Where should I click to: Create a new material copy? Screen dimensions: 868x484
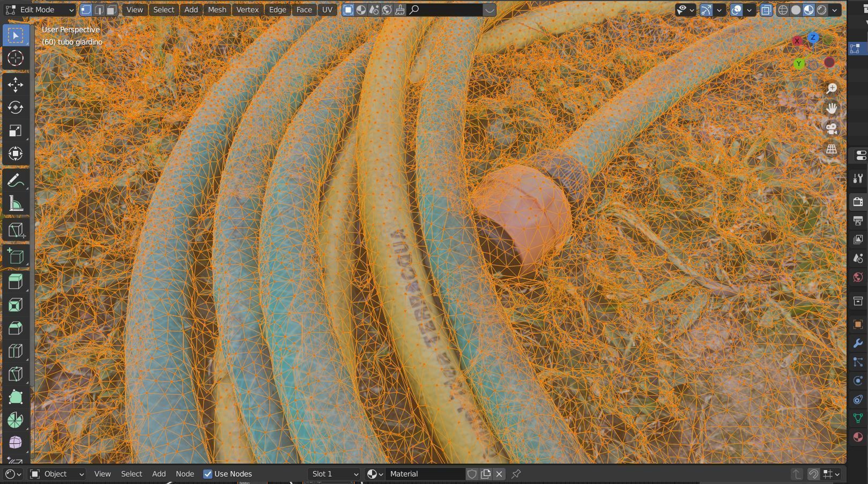click(486, 474)
